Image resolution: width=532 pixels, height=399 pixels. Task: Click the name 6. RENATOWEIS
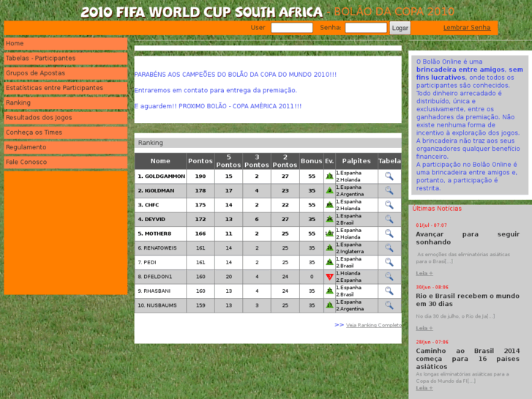coord(157,248)
